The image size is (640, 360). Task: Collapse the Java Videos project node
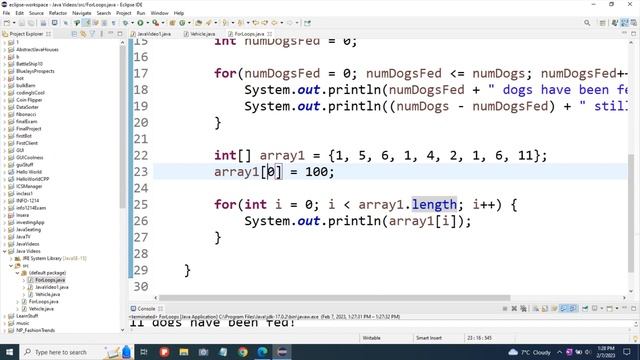tap(5, 251)
